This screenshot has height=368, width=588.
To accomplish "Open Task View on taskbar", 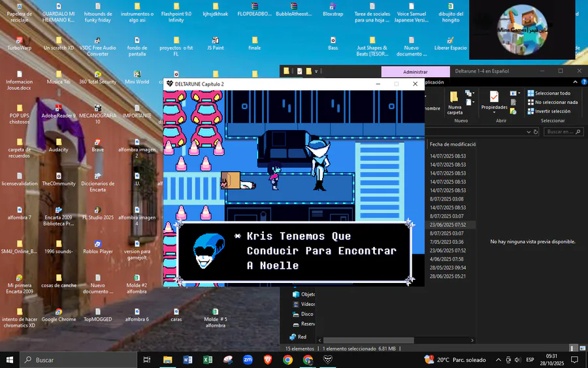I will pos(147,360).
